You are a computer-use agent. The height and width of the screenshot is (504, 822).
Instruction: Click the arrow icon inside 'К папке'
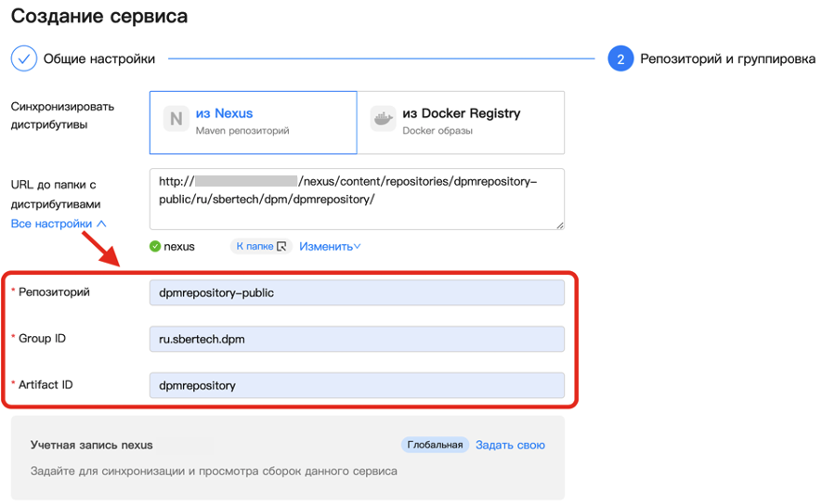(x=281, y=247)
